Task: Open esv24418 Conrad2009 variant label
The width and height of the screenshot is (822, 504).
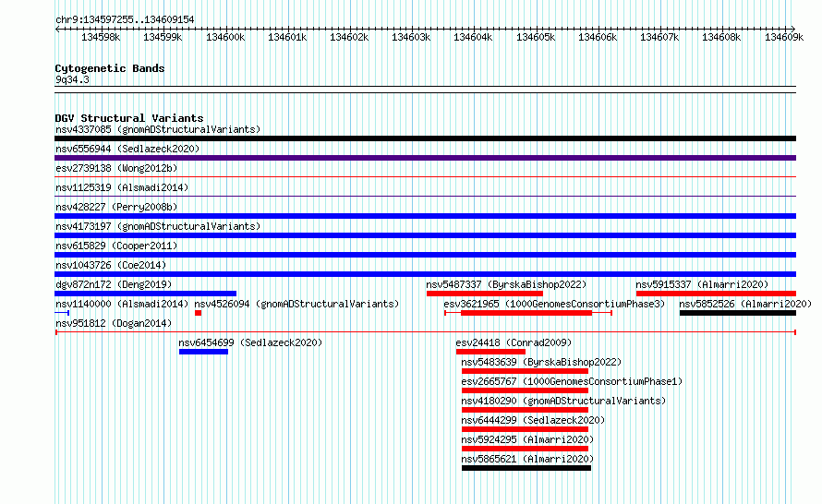Action: click(514, 342)
